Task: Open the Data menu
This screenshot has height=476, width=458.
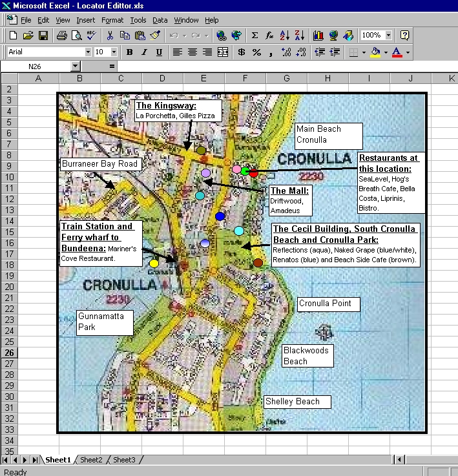Action: (x=160, y=20)
